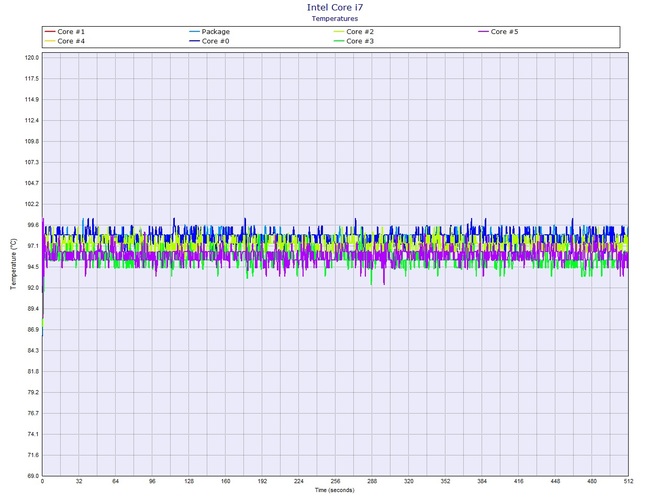Click the 384 x-axis tick label

coord(482,481)
